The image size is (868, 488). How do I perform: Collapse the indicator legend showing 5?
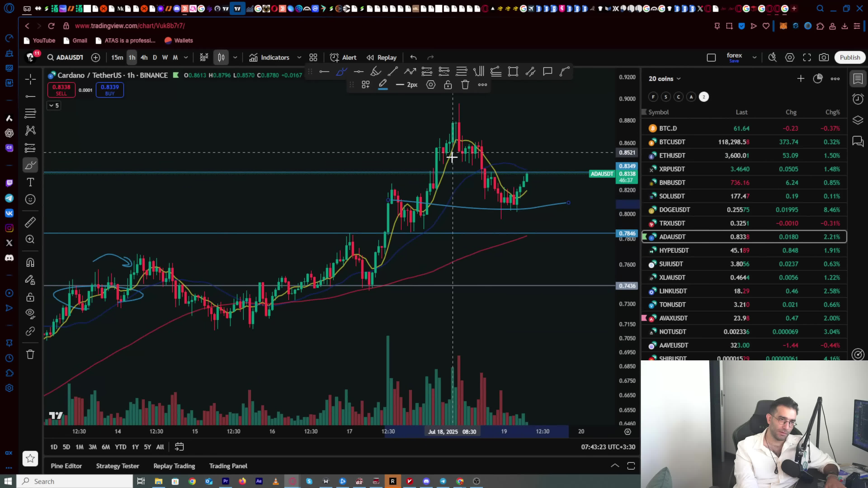[54, 106]
